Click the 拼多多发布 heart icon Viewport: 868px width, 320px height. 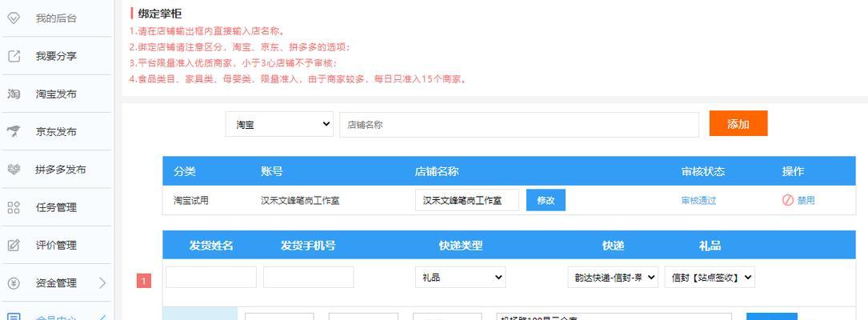[x=14, y=170]
